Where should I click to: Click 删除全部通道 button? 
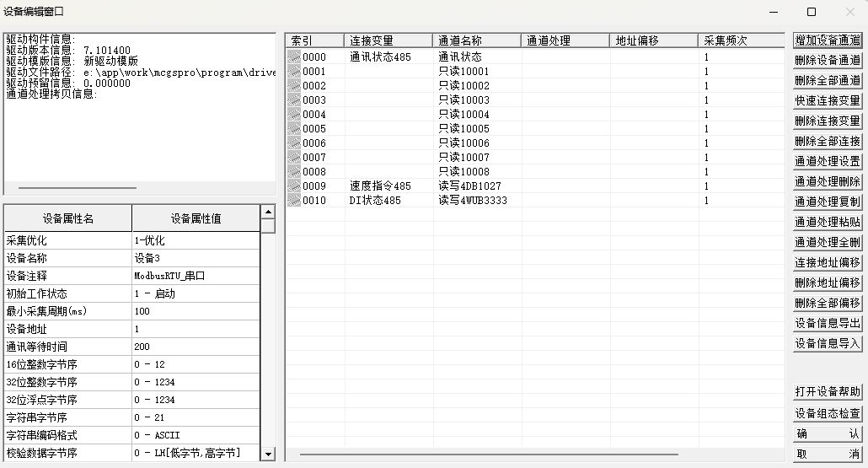(x=828, y=80)
